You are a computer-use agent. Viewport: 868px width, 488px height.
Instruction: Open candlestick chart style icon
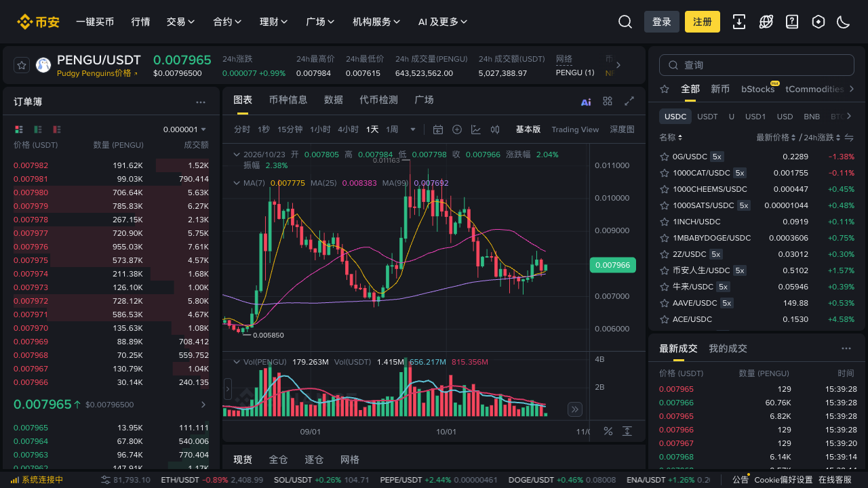(495, 129)
